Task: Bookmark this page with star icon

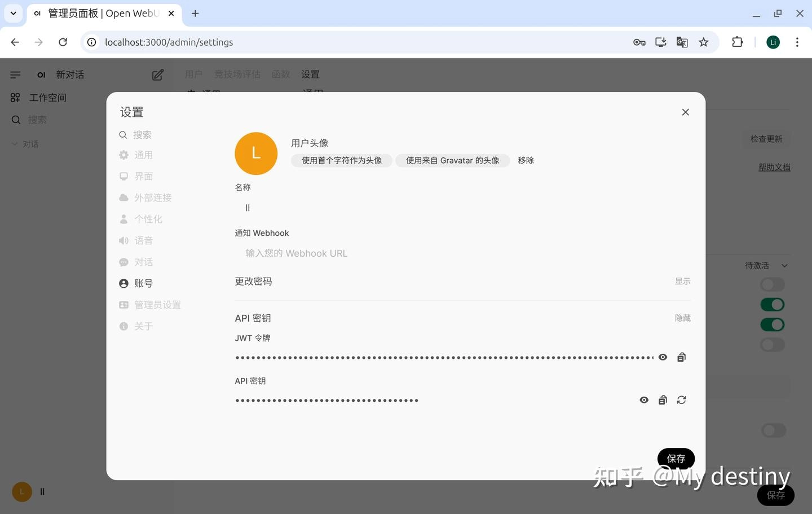Action: (x=703, y=42)
